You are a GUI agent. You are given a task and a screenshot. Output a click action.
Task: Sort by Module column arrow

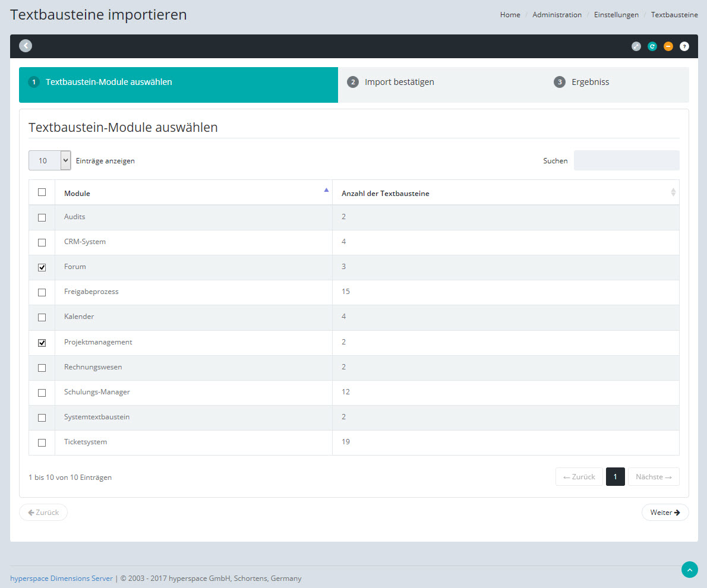click(x=326, y=191)
